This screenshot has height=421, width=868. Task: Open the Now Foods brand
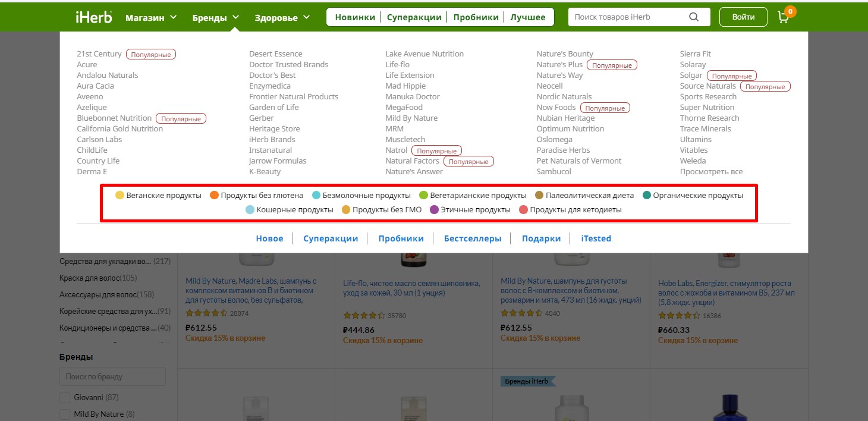coord(556,107)
